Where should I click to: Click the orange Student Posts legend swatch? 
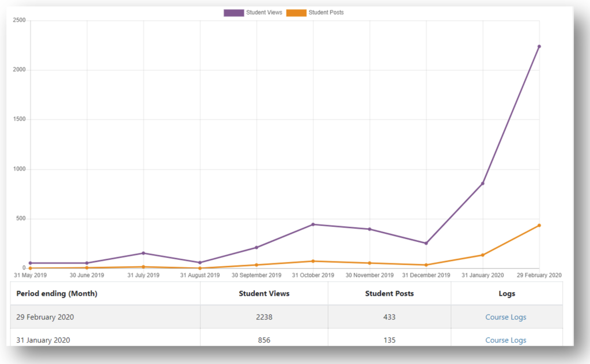point(296,13)
